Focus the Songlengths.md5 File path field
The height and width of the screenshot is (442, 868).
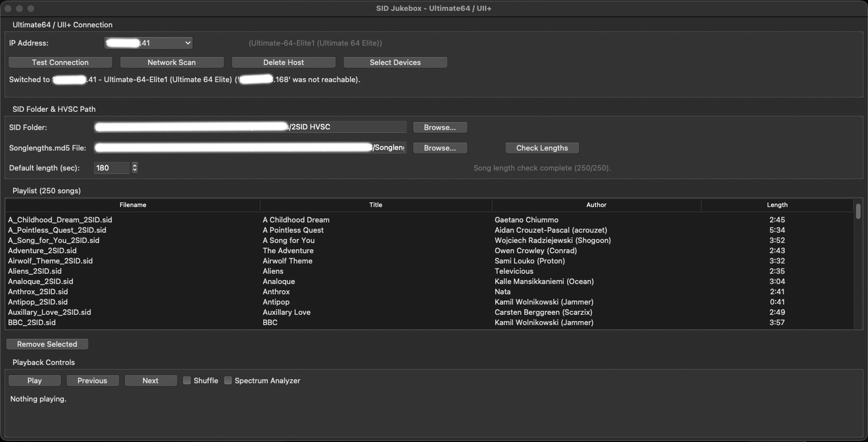click(250, 148)
